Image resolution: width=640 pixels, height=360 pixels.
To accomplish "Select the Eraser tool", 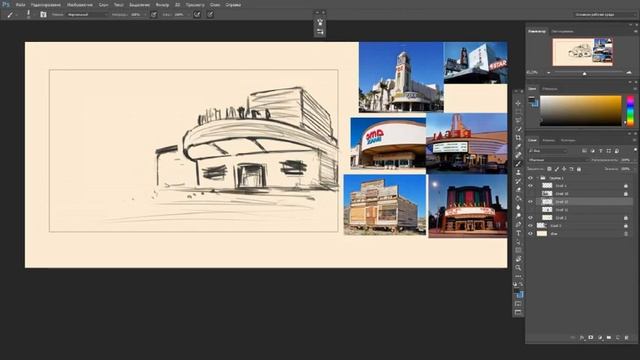I will tap(518, 190).
